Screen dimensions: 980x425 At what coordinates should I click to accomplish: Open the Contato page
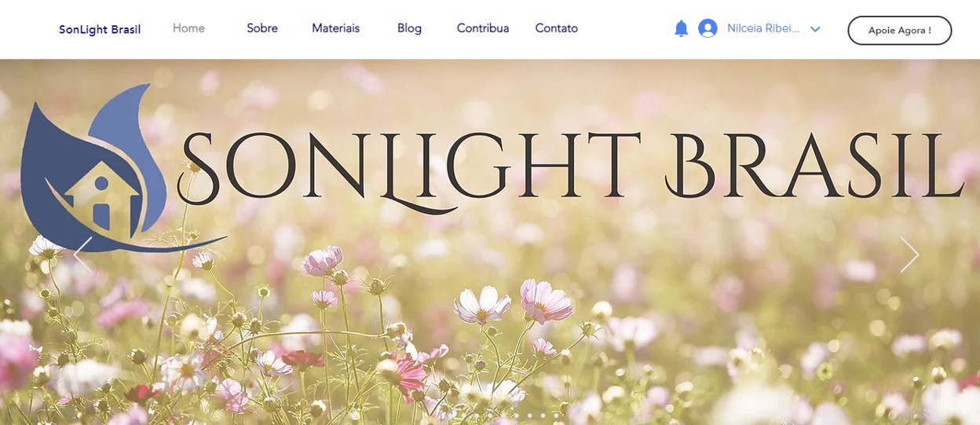pyautogui.click(x=557, y=28)
